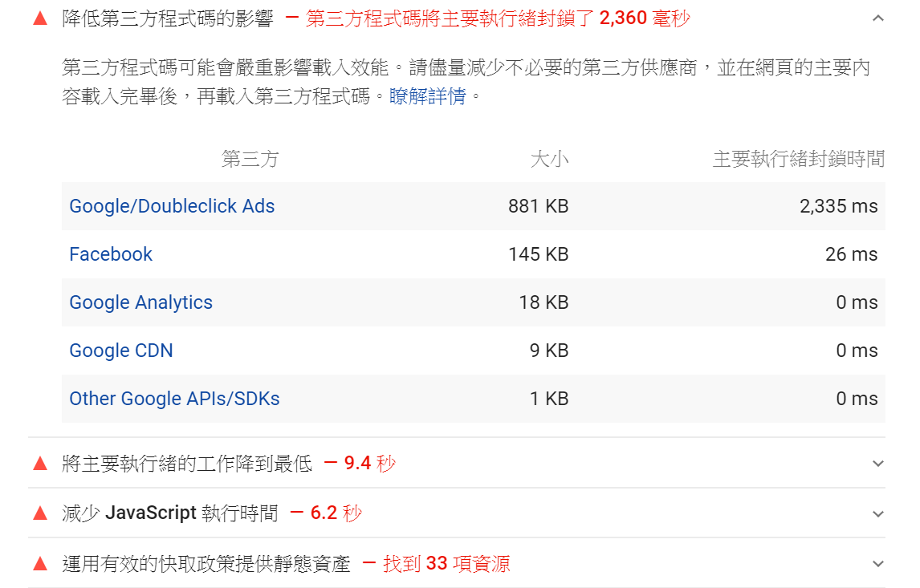920x588 pixels.
Task: Click the 減少 JavaScript 執行時間 audit title
Action: [x=170, y=513]
